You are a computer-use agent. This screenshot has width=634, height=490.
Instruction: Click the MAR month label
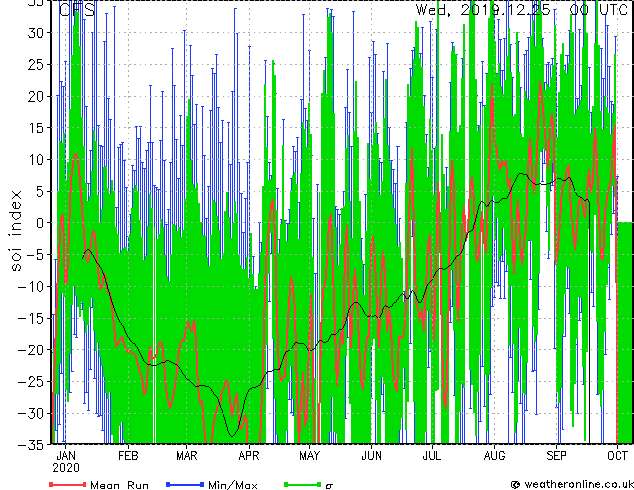[187, 456]
